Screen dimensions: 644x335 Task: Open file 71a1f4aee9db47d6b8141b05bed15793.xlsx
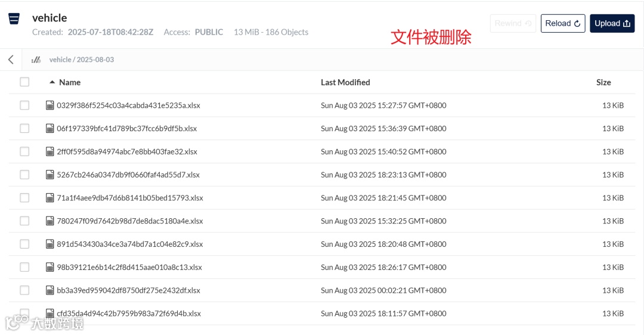click(x=130, y=198)
